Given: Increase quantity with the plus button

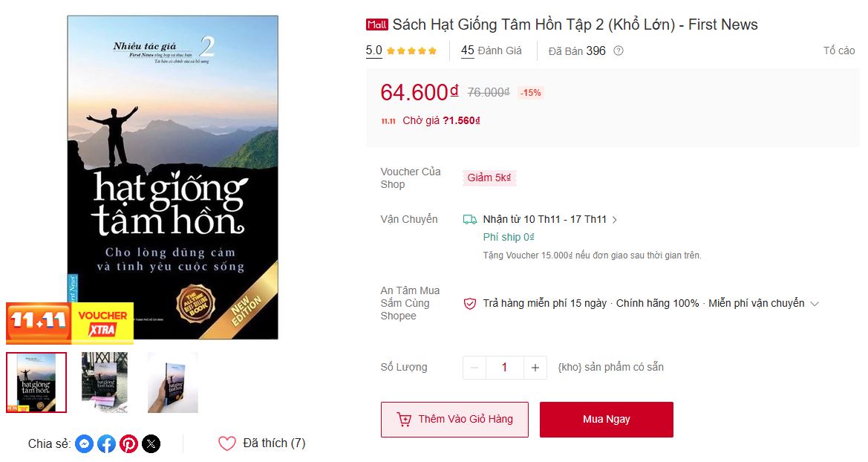Looking at the screenshot, I should pos(535,368).
